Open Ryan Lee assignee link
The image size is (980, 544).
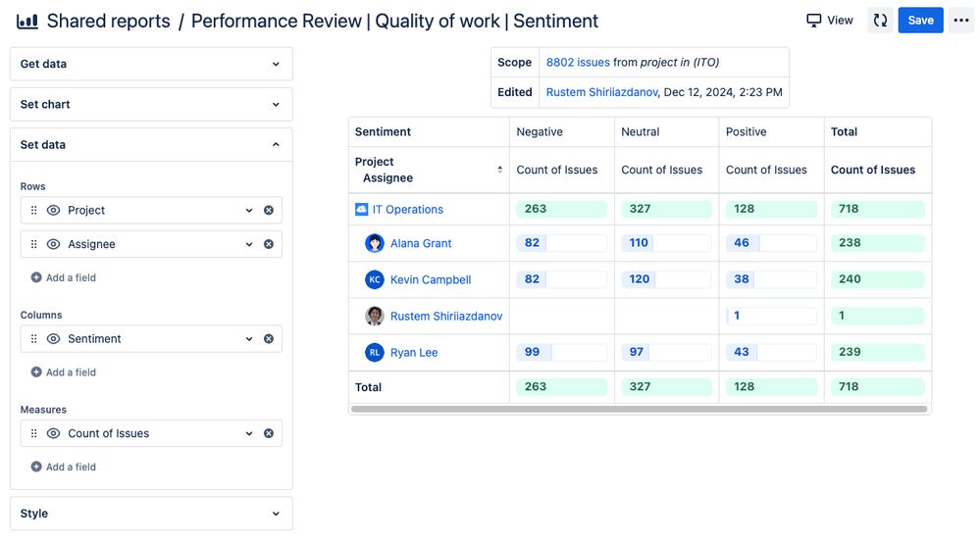414,353
